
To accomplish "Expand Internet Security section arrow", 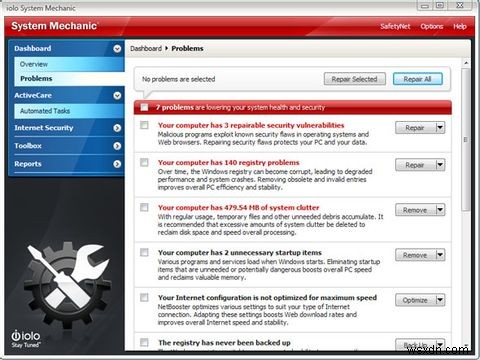I will pos(117,128).
